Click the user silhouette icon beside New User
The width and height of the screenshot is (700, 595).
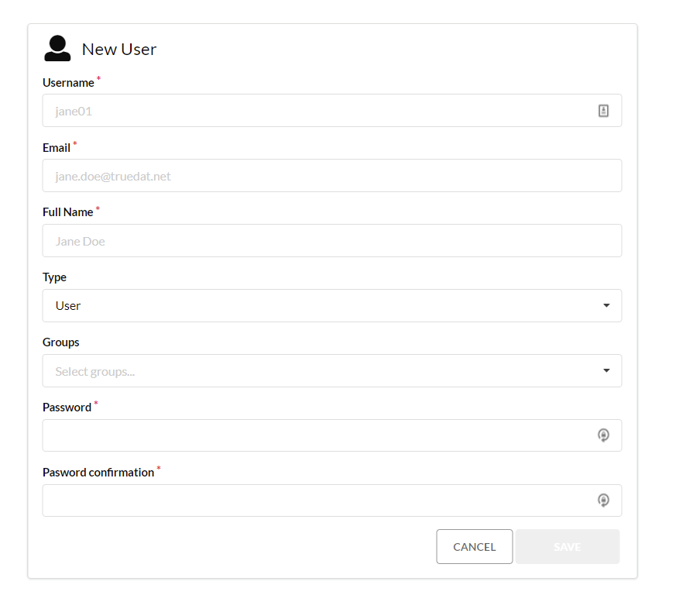coord(57,49)
